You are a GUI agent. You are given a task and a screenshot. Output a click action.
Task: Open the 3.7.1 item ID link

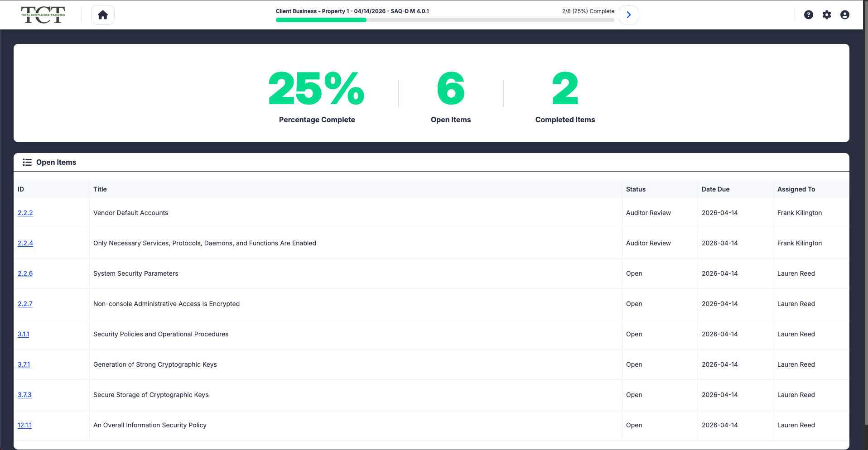click(24, 364)
